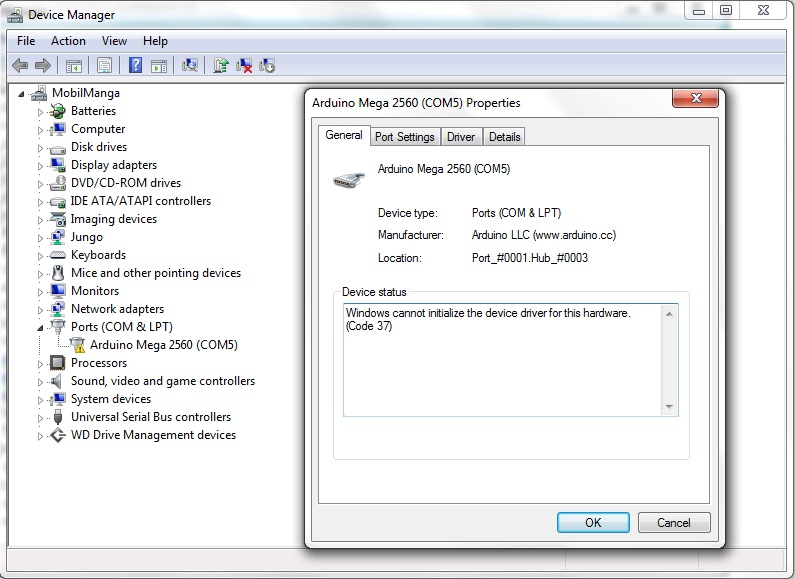
Task: Click the blue Help question-mark icon
Action: [135, 65]
